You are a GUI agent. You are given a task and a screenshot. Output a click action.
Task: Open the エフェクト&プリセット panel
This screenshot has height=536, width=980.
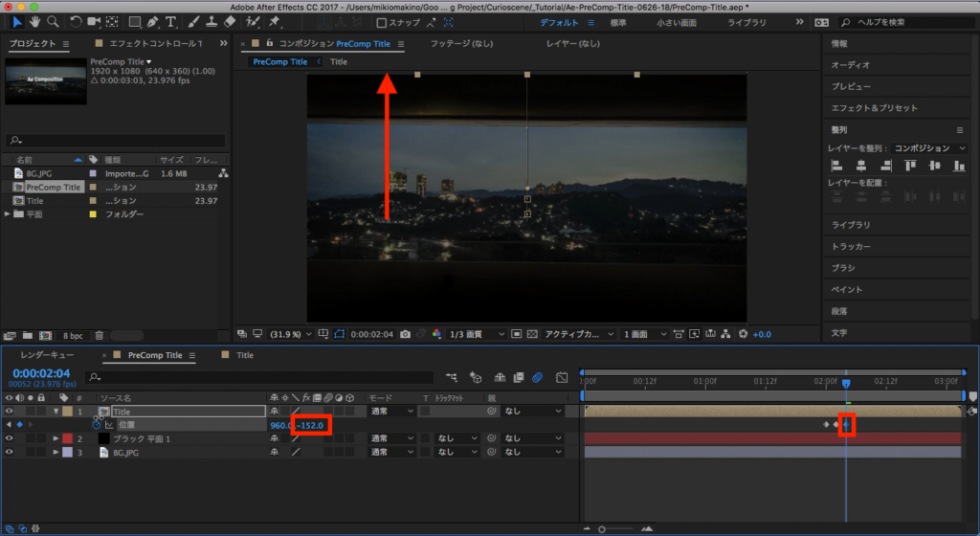click(x=874, y=108)
